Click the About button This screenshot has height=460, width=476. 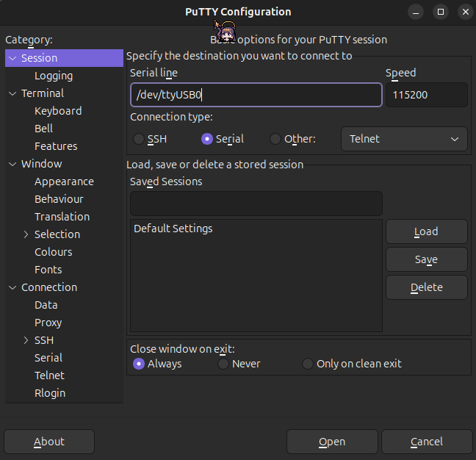(x=49, y=442)
